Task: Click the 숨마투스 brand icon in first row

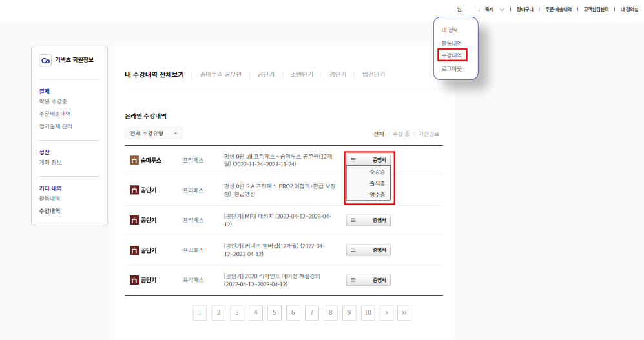Action: (x=134, y=160)
